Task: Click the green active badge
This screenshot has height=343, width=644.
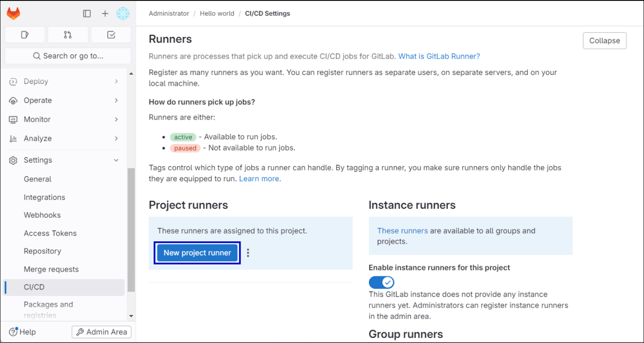Action: point(183,137)
